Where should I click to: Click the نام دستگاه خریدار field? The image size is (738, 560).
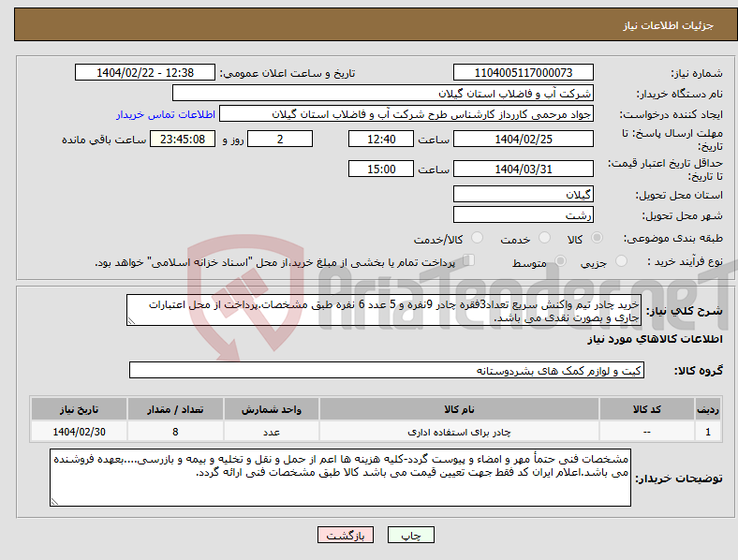pos(383,93)
